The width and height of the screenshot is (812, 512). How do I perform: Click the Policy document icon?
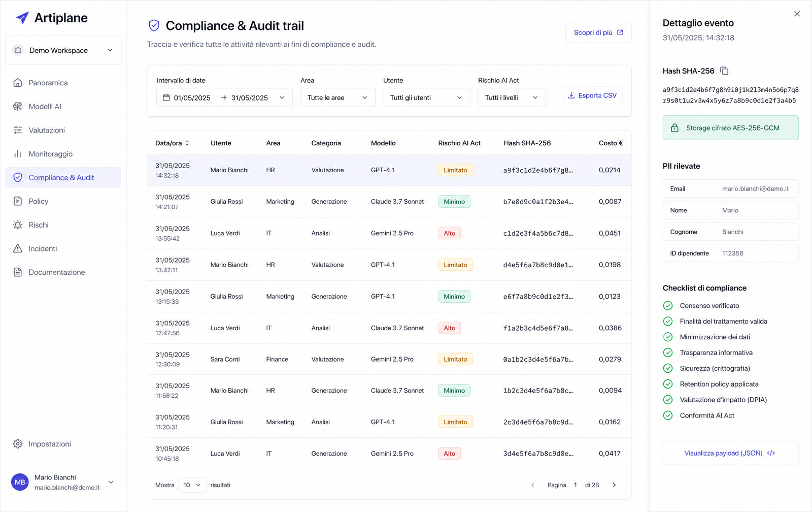coord(18,201)
